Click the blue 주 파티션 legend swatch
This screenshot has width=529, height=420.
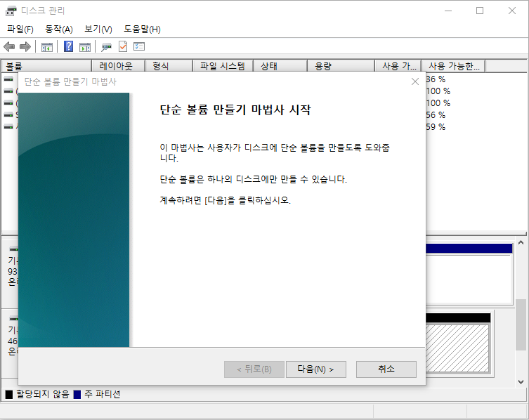coord(77,394)
